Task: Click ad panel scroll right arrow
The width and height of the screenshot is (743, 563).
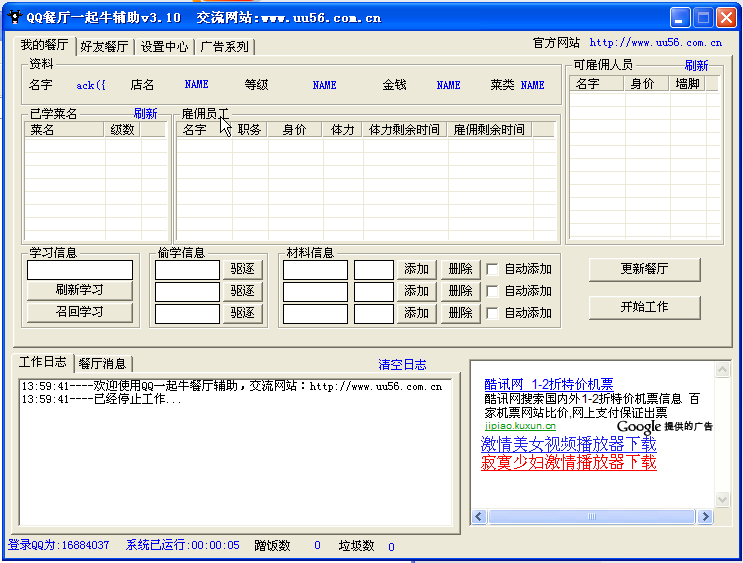Action: (705, 516)
